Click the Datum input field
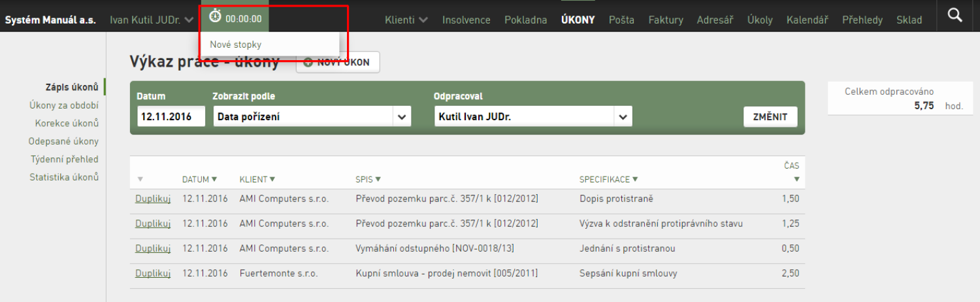 pyautogui.click(x=171, y=117)
